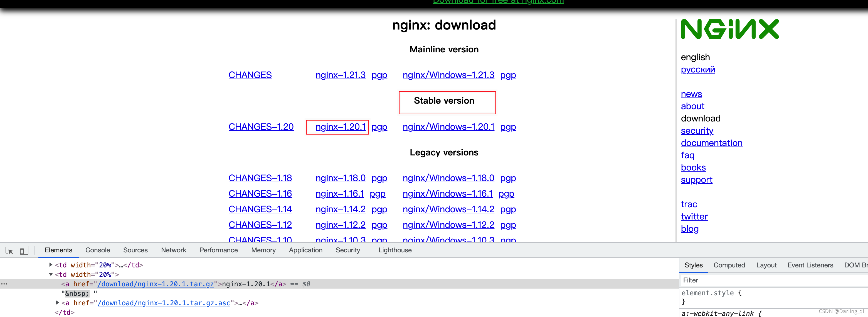Download nginx/Windows-1.18.0
Viewport: 868px width, 317px height.
point(448,178)
